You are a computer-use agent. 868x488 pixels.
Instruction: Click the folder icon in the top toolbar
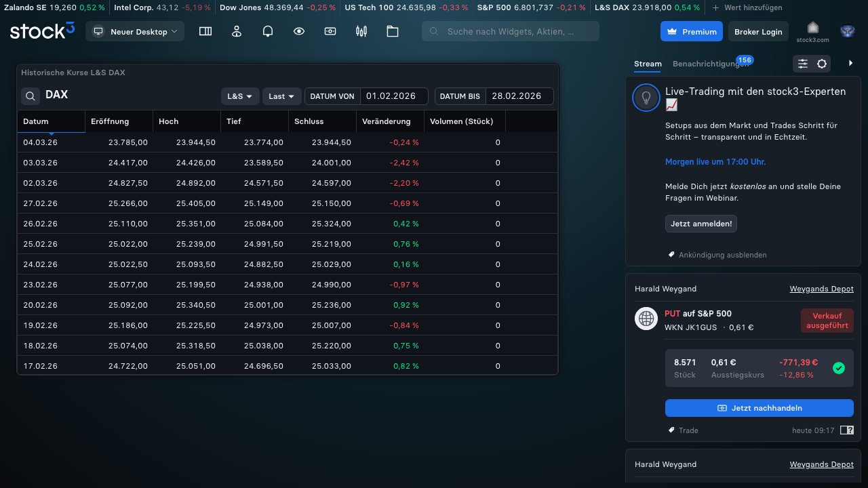[x=393, y=31]
